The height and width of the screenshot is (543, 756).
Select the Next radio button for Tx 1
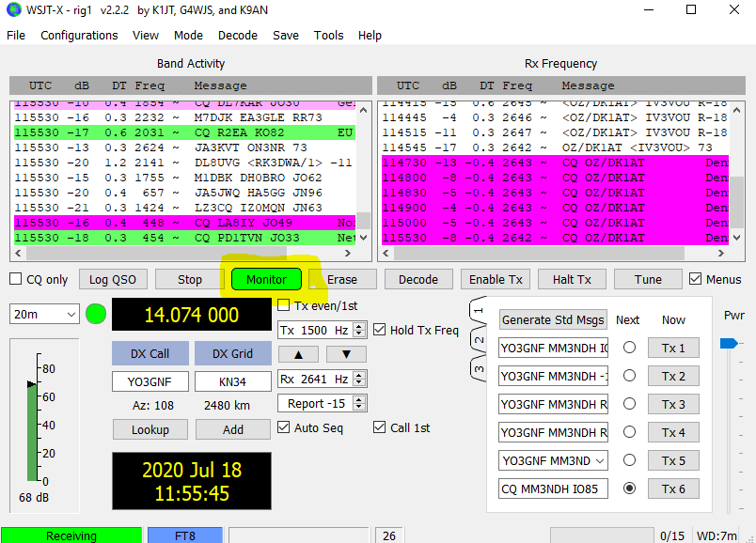coord(629,348)
